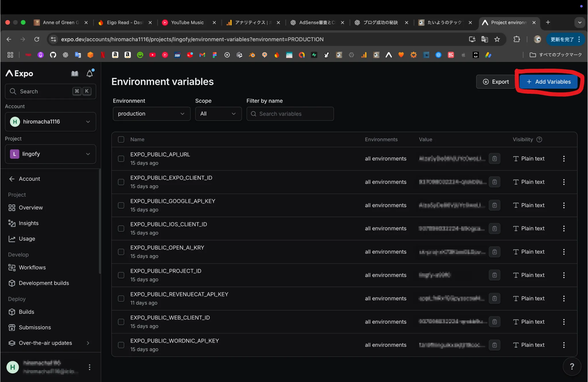Open the Scope All dropdown
This screenshot has width=588, height=382.
[x=218, y=114]
